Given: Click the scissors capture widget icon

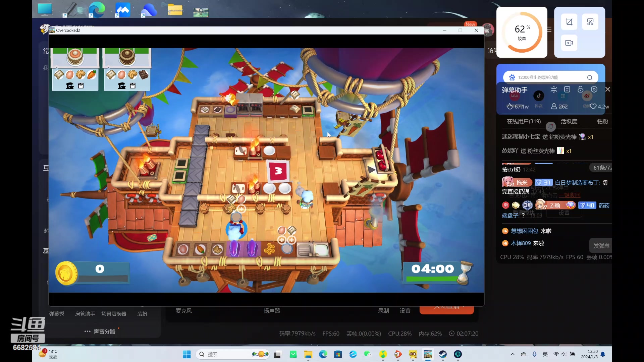Looking at the screenshot, I should tap(590, 22).
